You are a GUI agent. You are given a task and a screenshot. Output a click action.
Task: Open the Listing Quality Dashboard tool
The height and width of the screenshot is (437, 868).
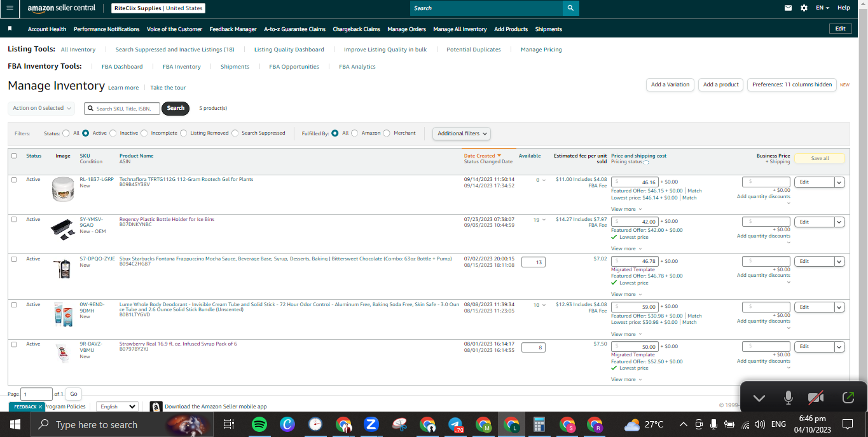[289, 50]
